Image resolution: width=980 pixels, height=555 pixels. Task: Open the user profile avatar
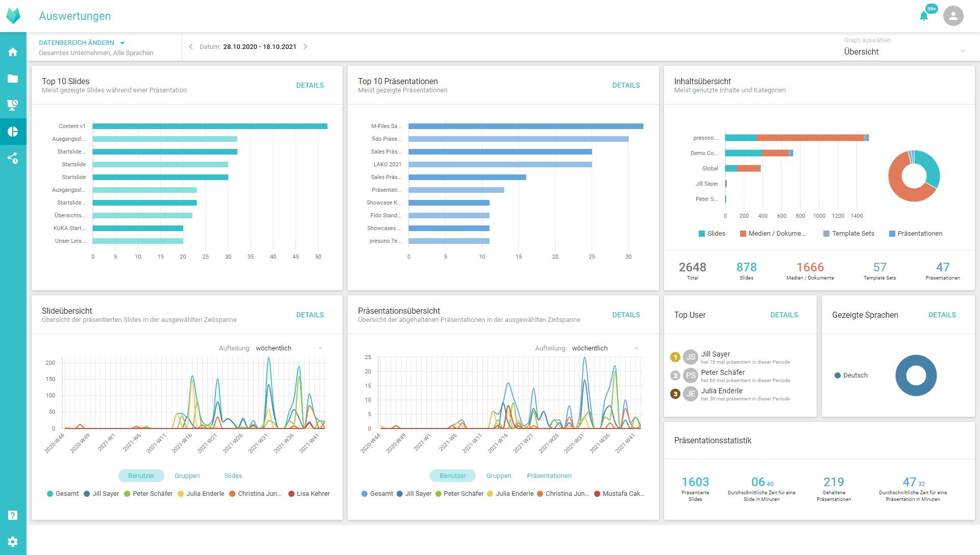tap(953, 16)
